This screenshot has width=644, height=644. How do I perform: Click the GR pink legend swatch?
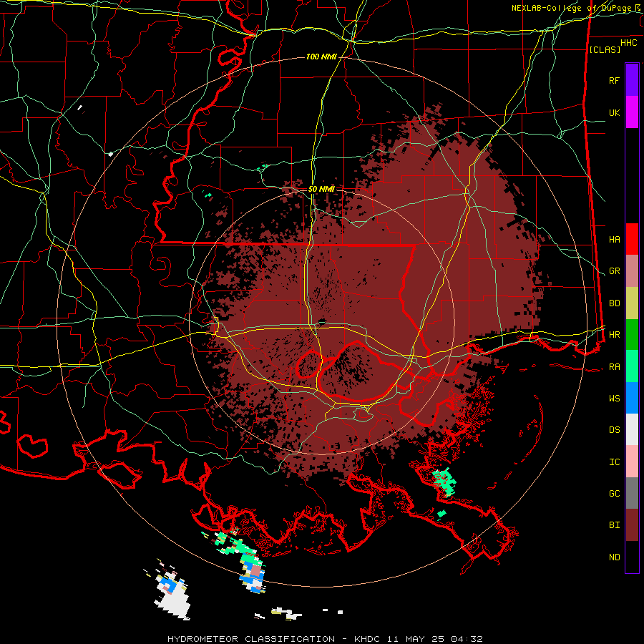(632, 271)
